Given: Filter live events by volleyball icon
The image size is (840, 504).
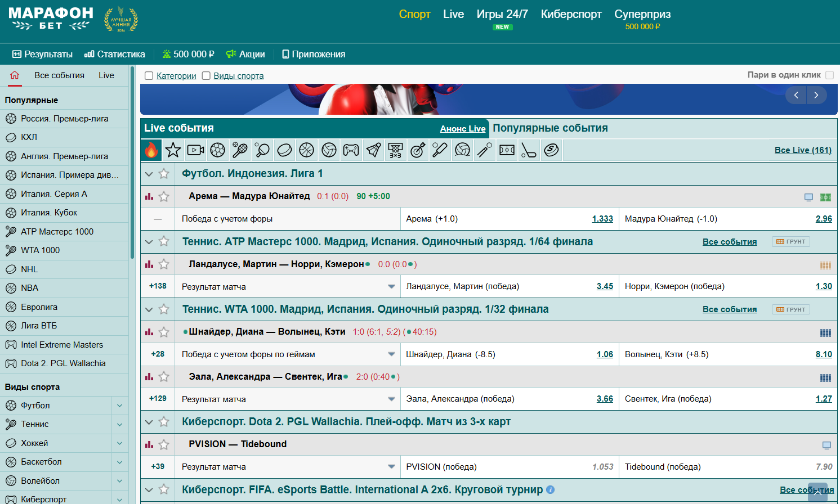Looking at the screenshot, I should [x=329, y=150].
